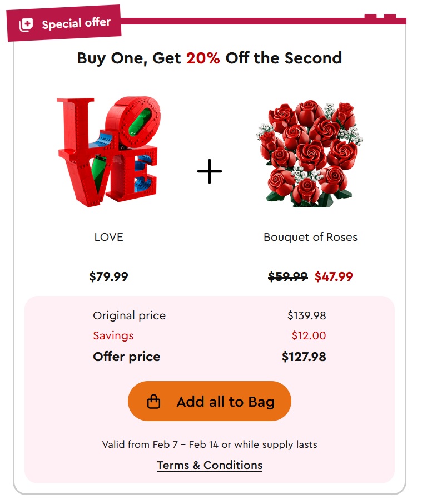Click the plus sign between the products
The image size is (422, 504).
pos(210,171)
